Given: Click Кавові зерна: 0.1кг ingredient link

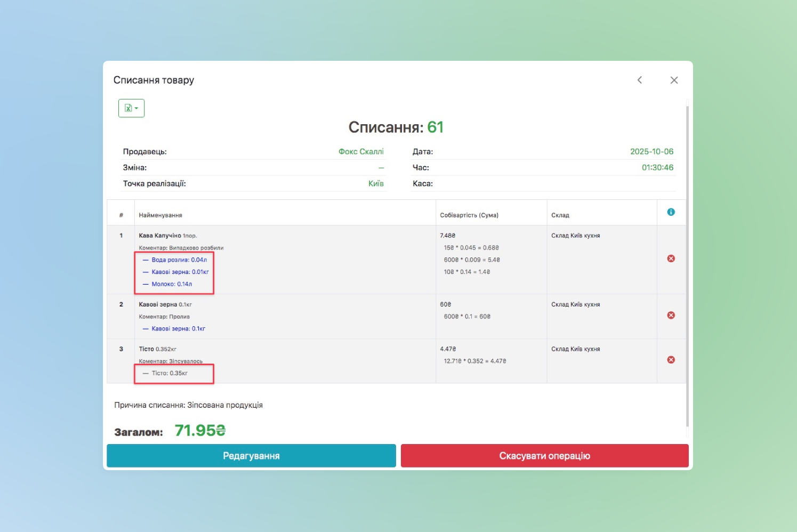Looking at the screenshot, I should [x=178, y=329].
